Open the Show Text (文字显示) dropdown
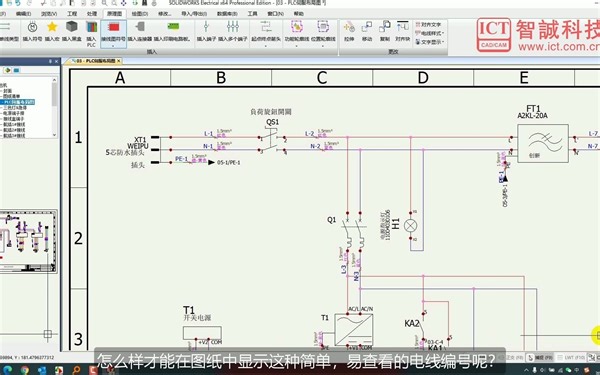 [430, 42]
